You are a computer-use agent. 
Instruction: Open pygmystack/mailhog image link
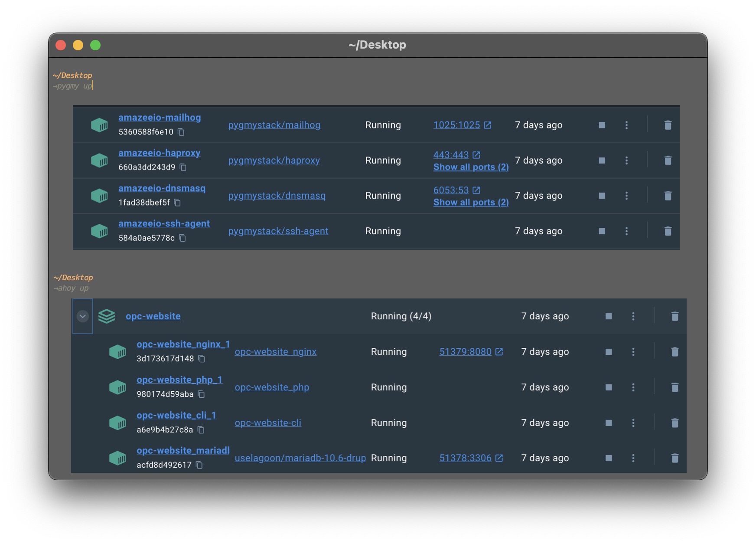coord(274,125)
